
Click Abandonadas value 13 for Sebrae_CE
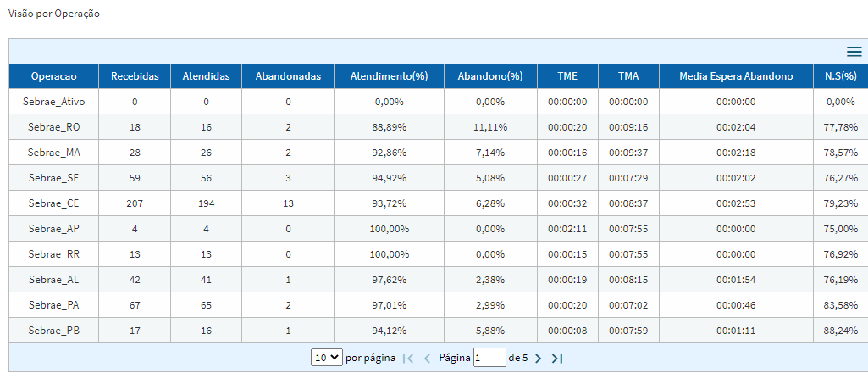288,203
